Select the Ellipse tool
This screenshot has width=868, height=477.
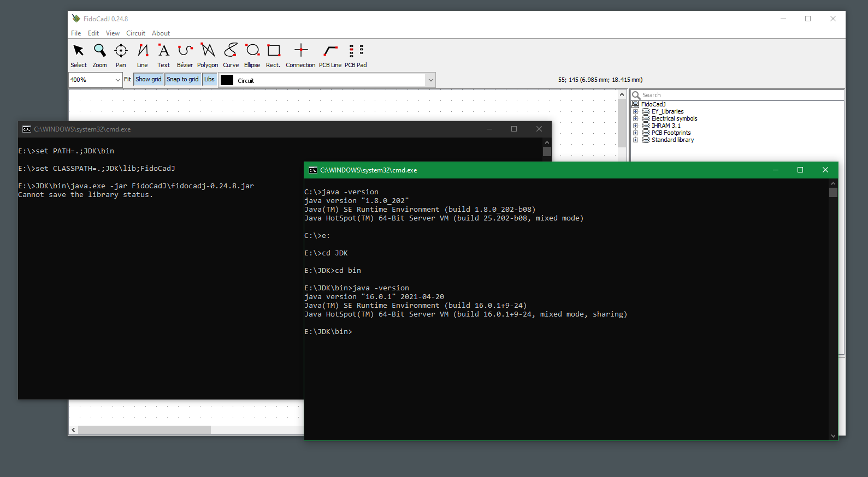pyautogui.click(x=252, y=55)
